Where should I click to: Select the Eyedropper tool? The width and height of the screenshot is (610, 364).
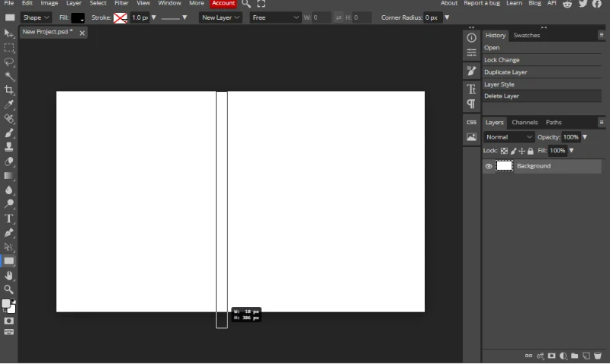click(x=8, y=104)
